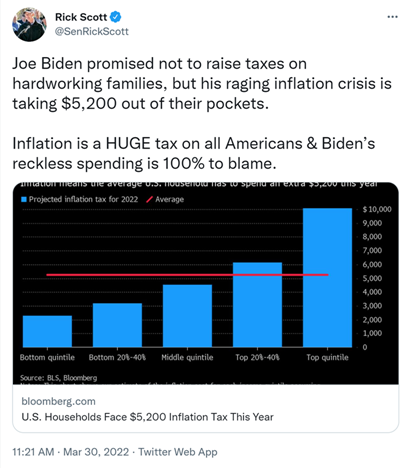The width and height of the screenshot is (408, 468).
Task: Click the Bottom quintile blue bar
Action: (x=47, y=331)
